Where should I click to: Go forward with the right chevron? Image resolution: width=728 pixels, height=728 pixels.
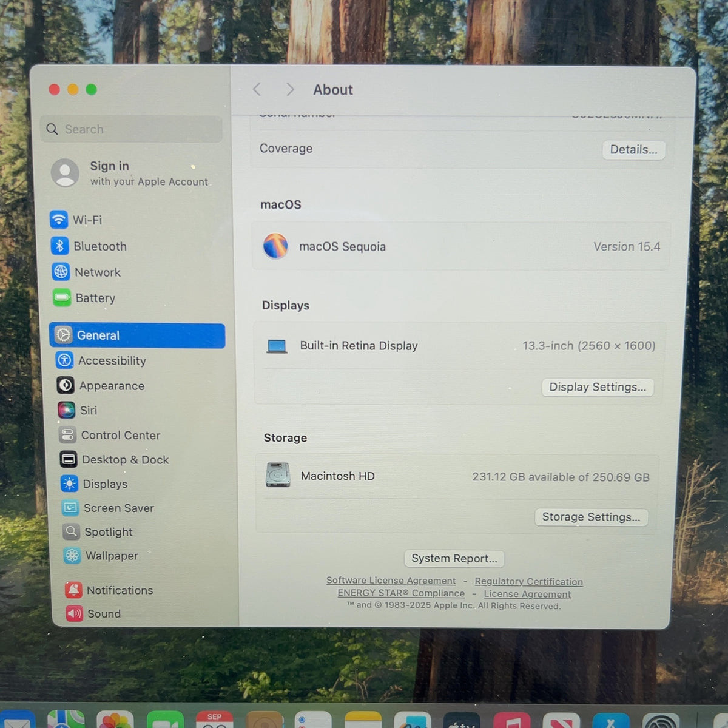click(290, 89)
